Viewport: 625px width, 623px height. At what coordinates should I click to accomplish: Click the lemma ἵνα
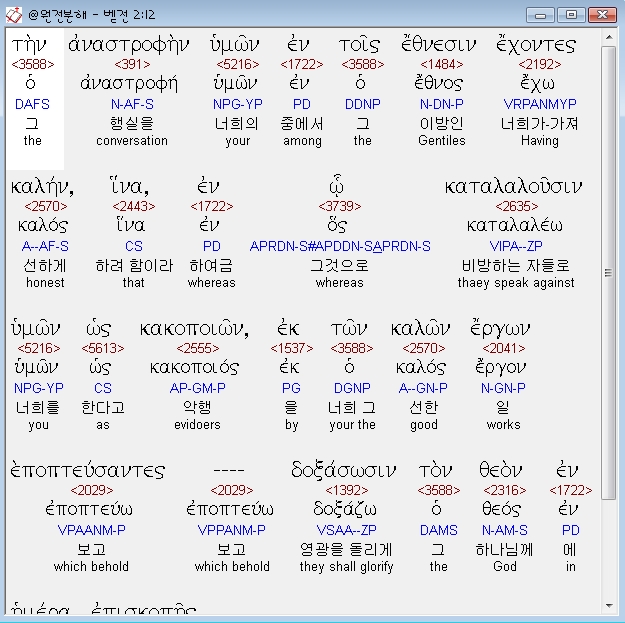pyautogui.click(x=131, y=225)
